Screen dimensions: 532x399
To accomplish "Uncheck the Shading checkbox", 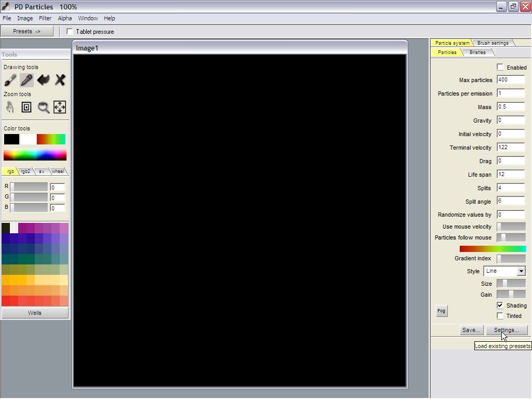I will coord(500,305).
